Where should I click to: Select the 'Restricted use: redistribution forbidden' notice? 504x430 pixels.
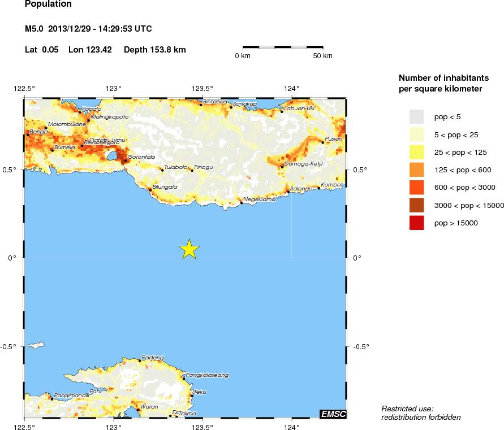(421, 413)
